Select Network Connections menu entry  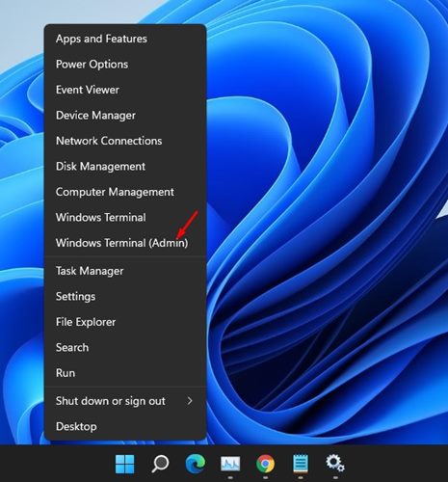(125, 141)
